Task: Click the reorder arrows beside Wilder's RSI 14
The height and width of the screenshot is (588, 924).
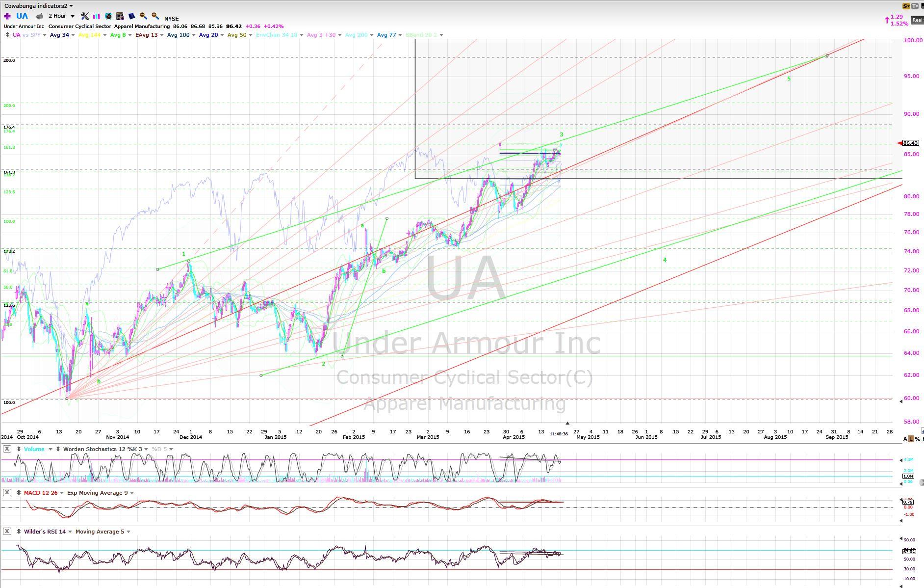Action: [x=19, y=532]
